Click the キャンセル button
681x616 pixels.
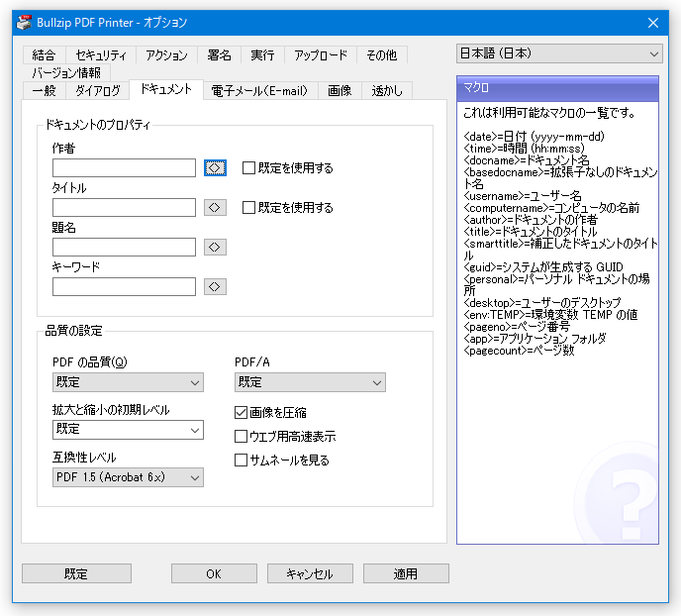click(310, 573)
